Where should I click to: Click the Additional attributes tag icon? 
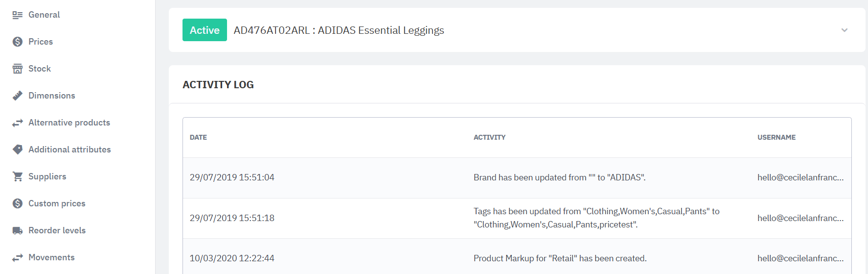click(18, 149)
